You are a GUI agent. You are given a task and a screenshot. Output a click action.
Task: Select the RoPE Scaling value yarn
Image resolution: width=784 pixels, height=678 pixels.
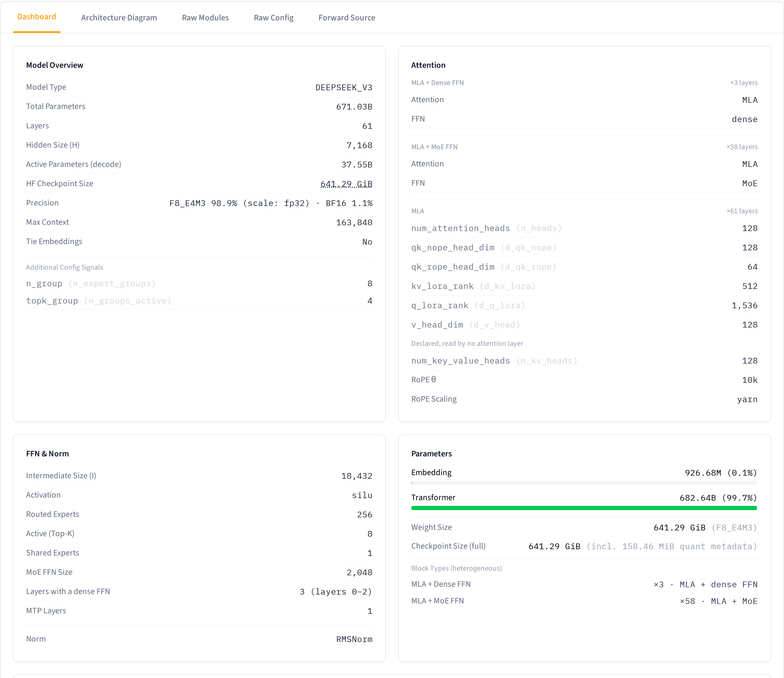pos(747,399)
